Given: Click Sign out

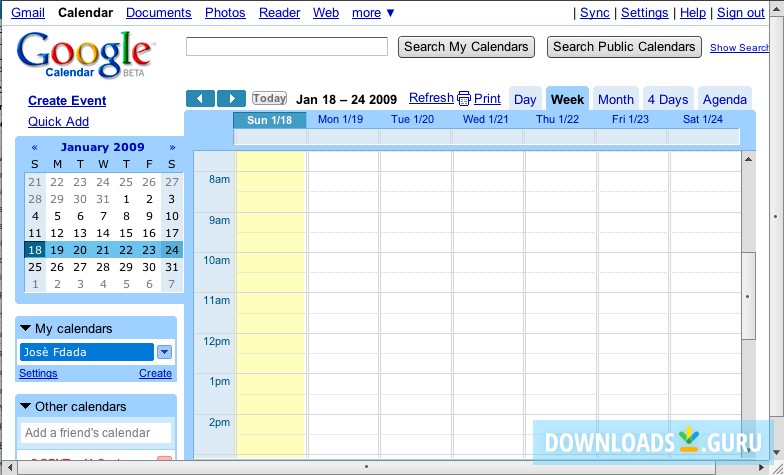Looking at the screenshot, I should 741,13.
